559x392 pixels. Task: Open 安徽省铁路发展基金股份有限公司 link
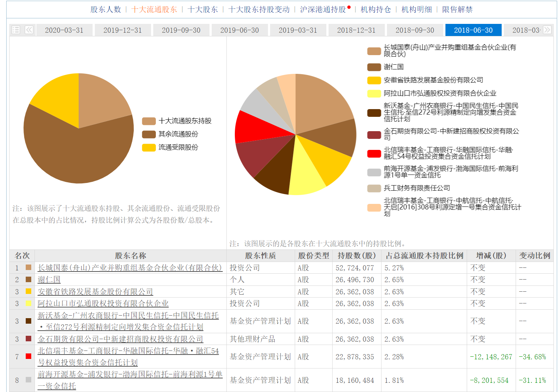(95, 292)
